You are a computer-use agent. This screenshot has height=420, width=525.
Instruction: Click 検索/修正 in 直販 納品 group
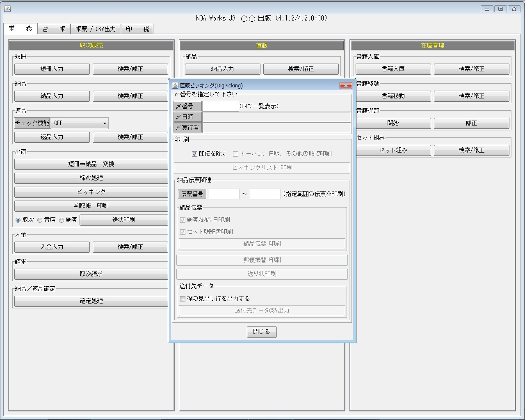click(x=301, y=69)
